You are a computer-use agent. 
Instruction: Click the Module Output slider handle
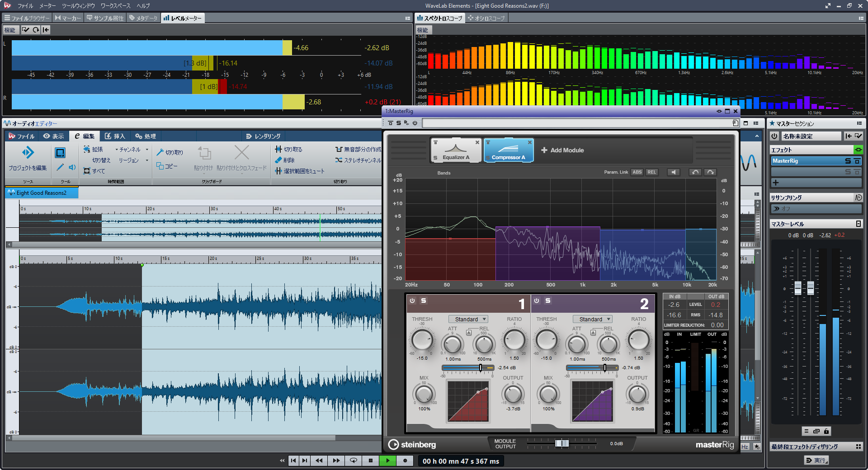pos(562,443)
